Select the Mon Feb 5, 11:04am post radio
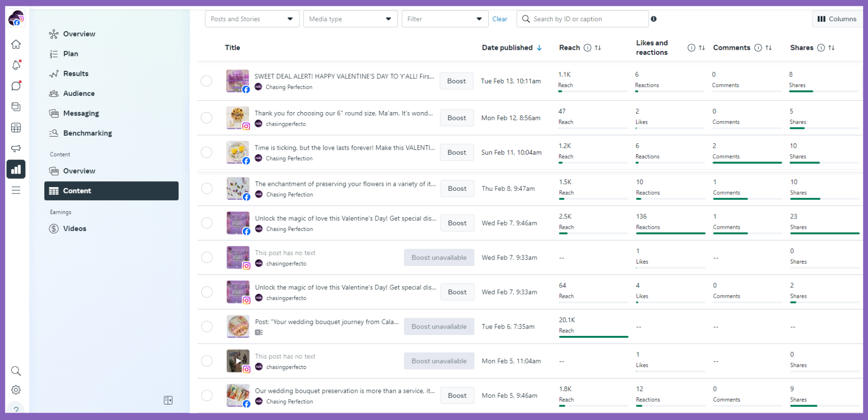868x420 pixels. [x=207, y=361]
